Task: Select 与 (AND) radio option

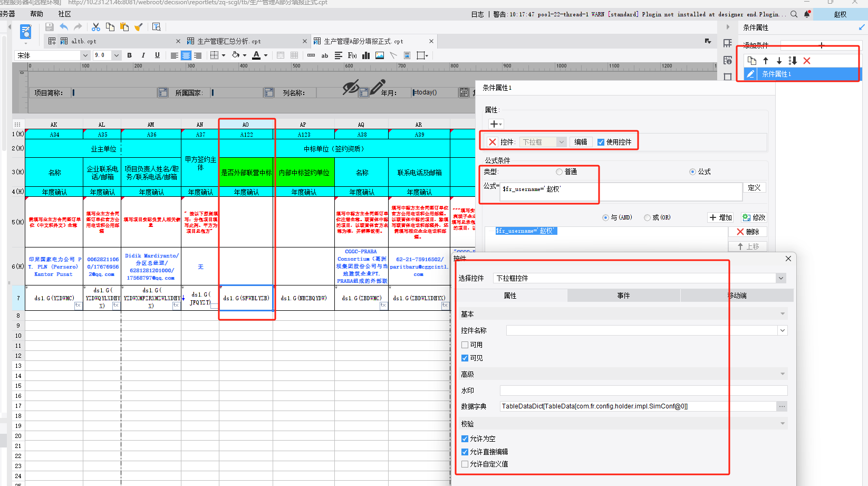Action: [605, 217]
